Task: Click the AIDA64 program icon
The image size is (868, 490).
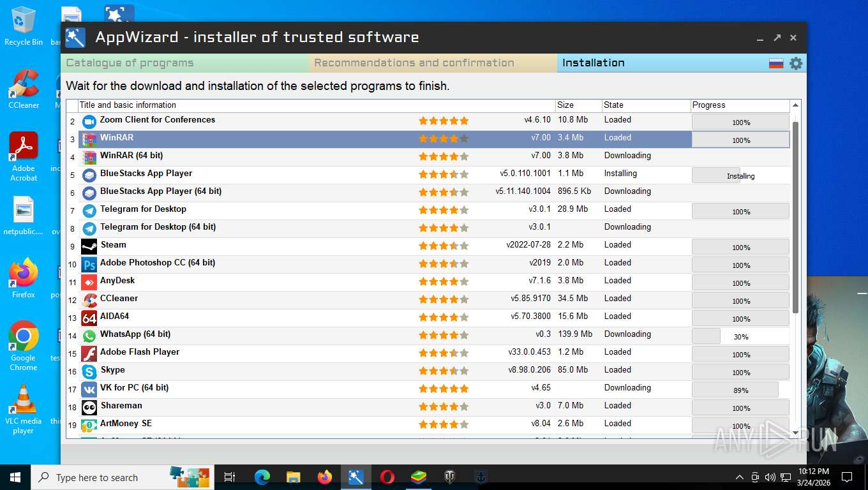Action: pos(89,318)
